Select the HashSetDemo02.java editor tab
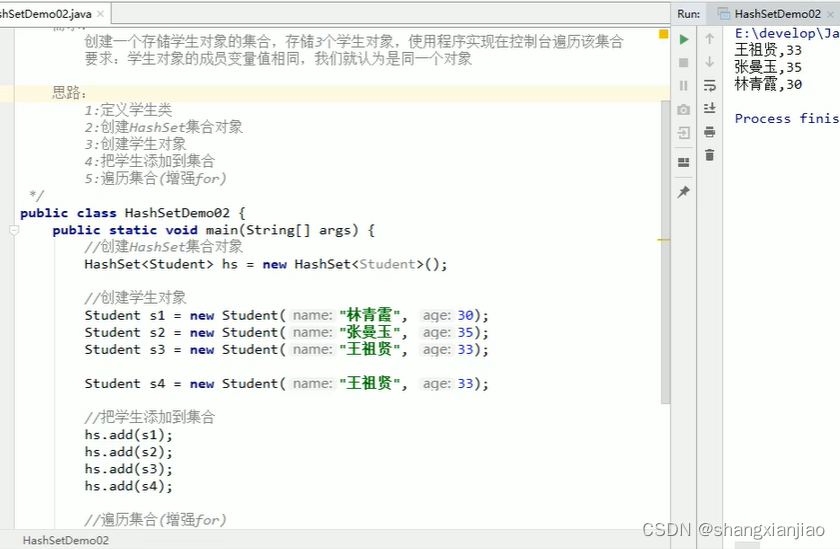Screen dimensions: 840x549 46,14
